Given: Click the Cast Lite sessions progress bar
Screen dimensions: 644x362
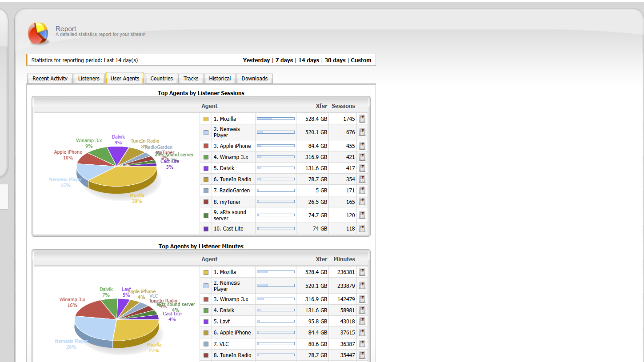Looking at the screenshot, I should tap(276, 229).
